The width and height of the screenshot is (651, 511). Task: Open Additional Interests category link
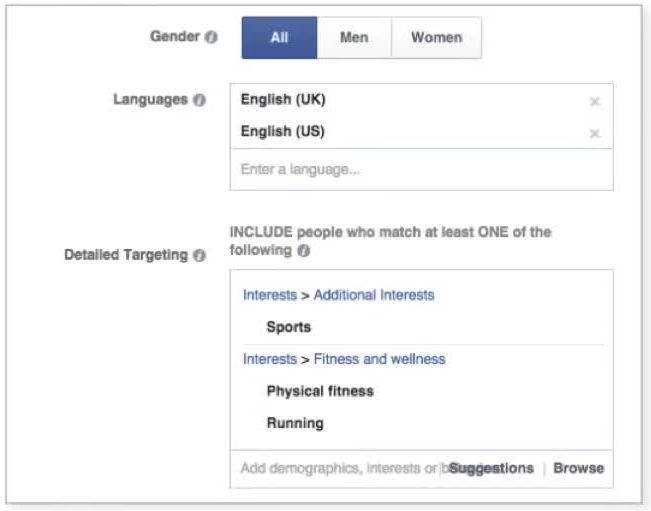tap(374, 295)
